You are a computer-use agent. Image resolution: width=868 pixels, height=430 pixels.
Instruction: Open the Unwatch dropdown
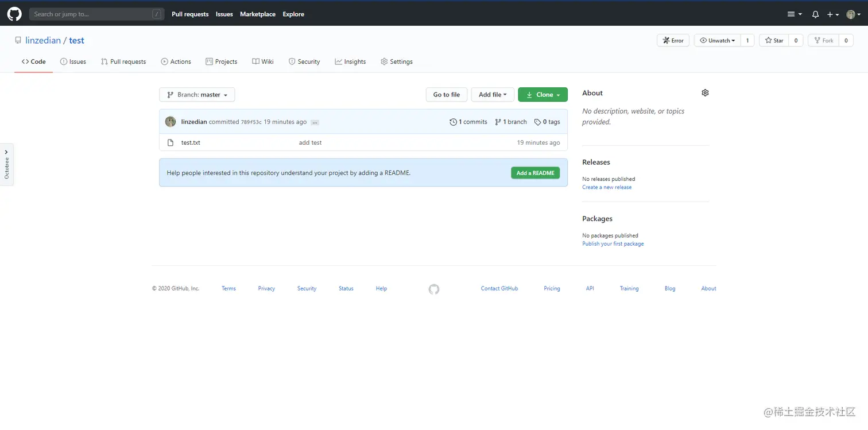tap(717, 40)
